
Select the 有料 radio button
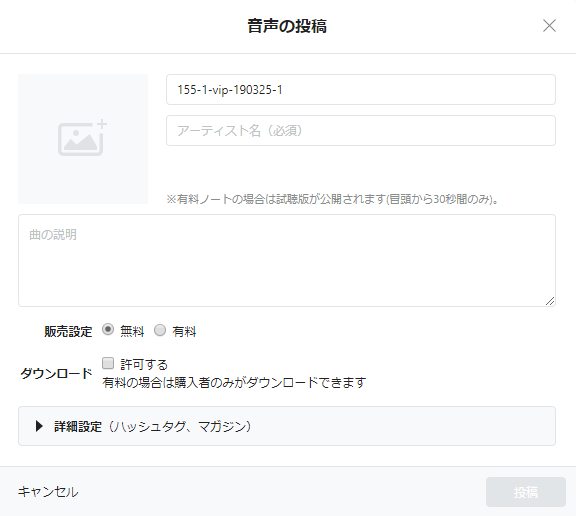click(160, 330)
